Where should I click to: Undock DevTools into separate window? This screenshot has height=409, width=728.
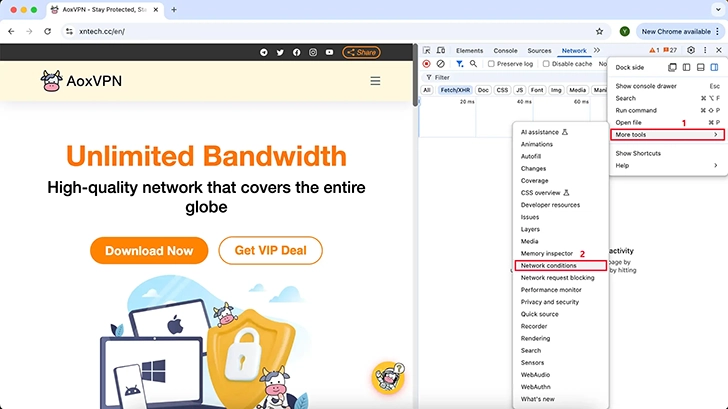pyautogui.click(x=672, y=67)
